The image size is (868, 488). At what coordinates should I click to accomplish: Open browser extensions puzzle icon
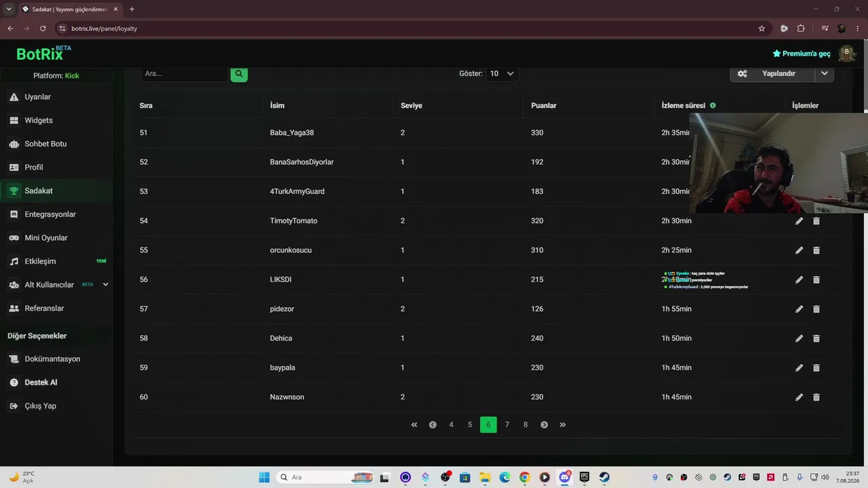point(801,28)
